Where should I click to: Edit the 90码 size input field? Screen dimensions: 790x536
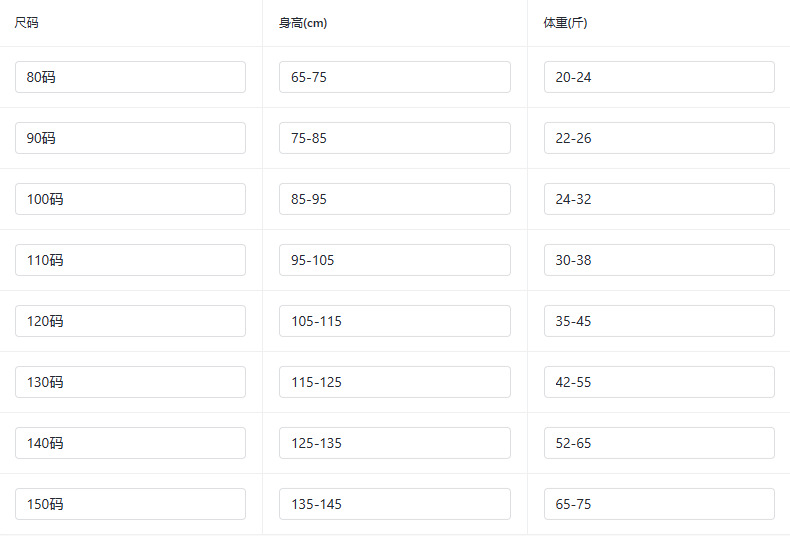coord(130,138)
